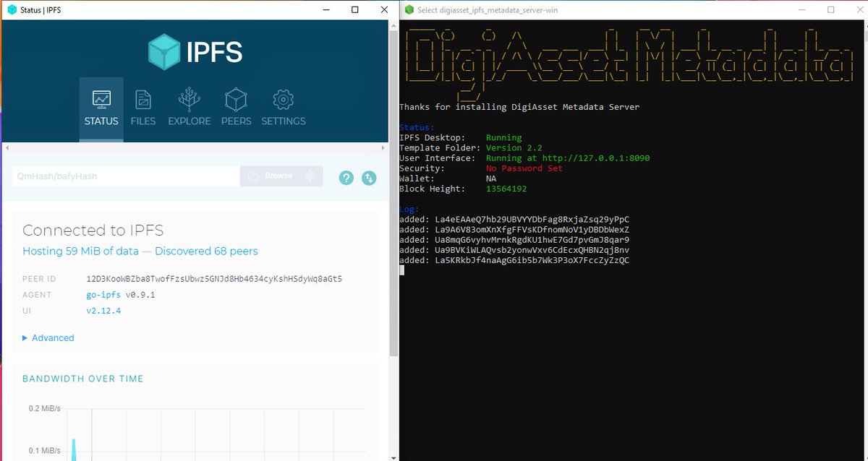Open the Files tab in IPFS

click(x=143, y=109)
